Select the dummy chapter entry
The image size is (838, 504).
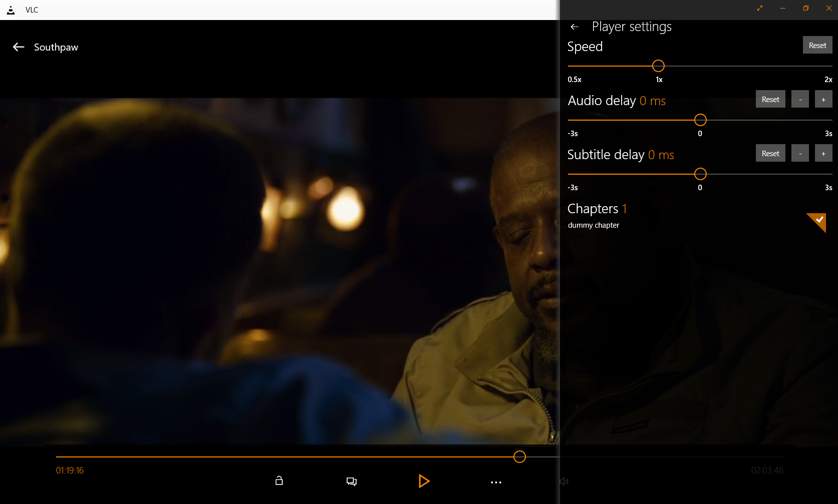pos(697,225)
